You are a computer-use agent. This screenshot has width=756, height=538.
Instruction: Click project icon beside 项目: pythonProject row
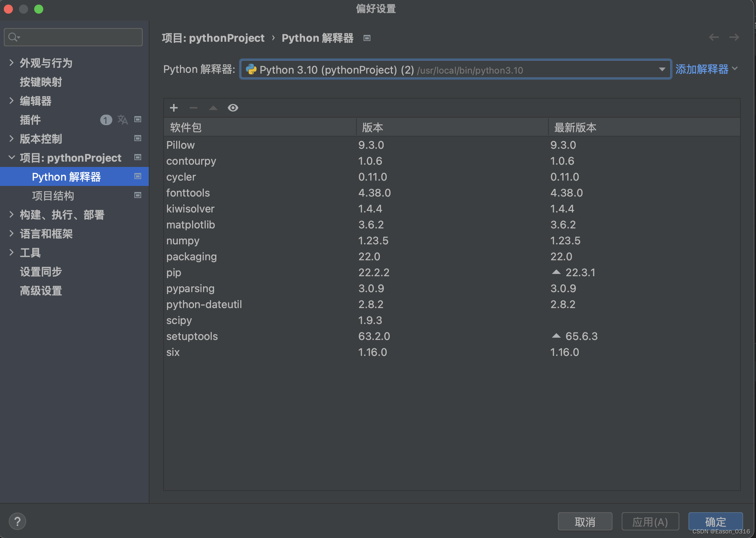pos(138,157)
